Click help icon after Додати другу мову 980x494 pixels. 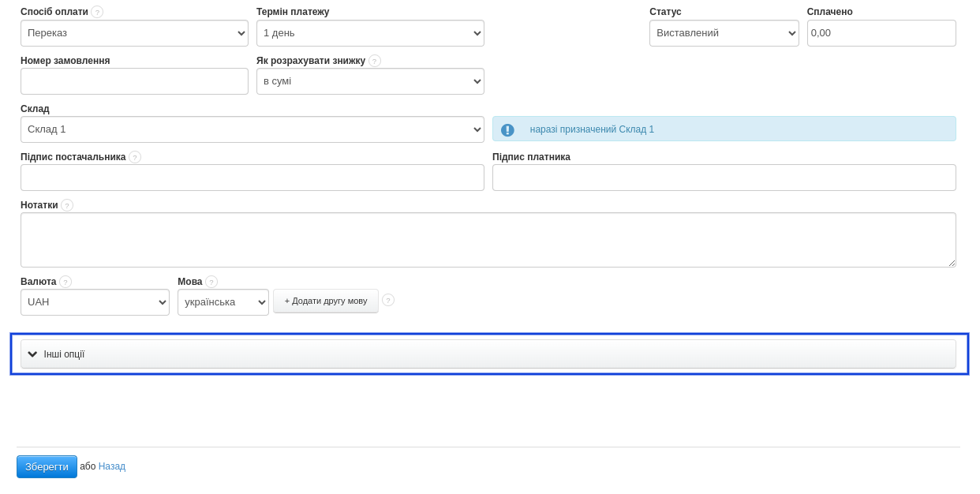(388, 300)
